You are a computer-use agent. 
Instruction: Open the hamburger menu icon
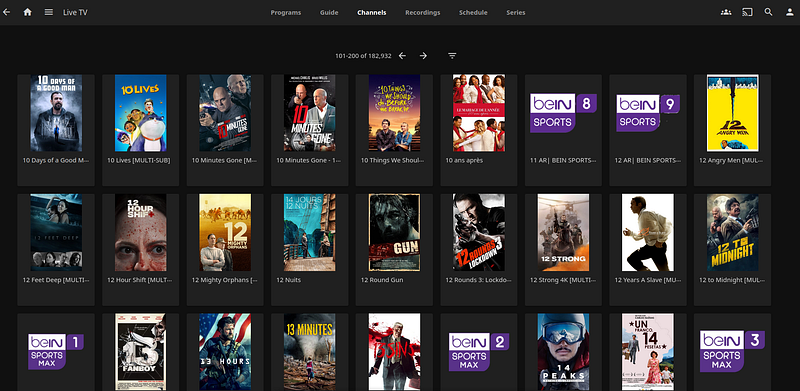(x=48, y=12)
